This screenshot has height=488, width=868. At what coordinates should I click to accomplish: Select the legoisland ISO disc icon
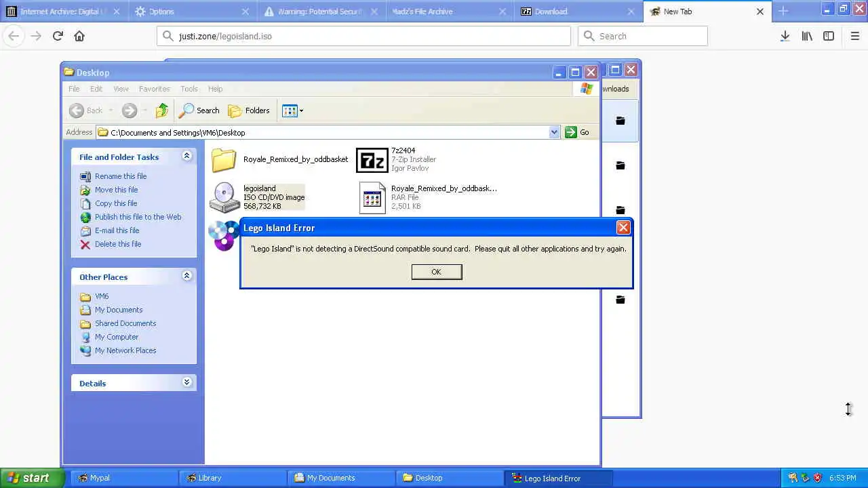pyautogui.click(x=224, y=197)
